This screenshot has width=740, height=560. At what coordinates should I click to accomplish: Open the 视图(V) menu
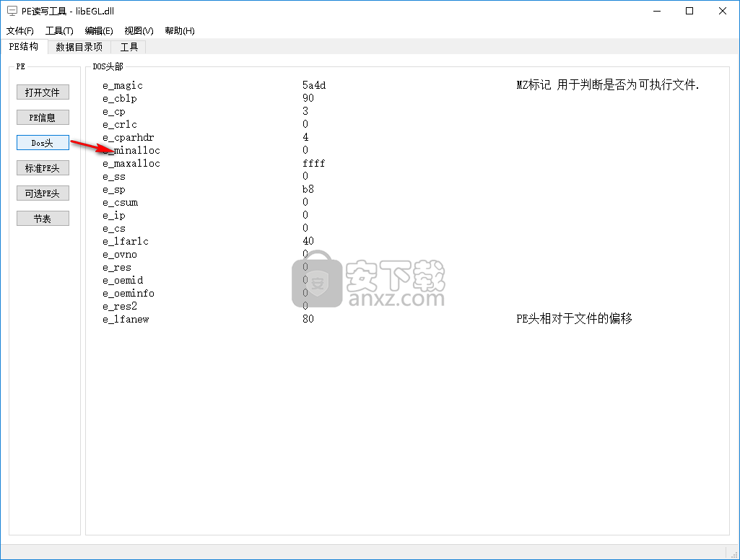point(139,30)
